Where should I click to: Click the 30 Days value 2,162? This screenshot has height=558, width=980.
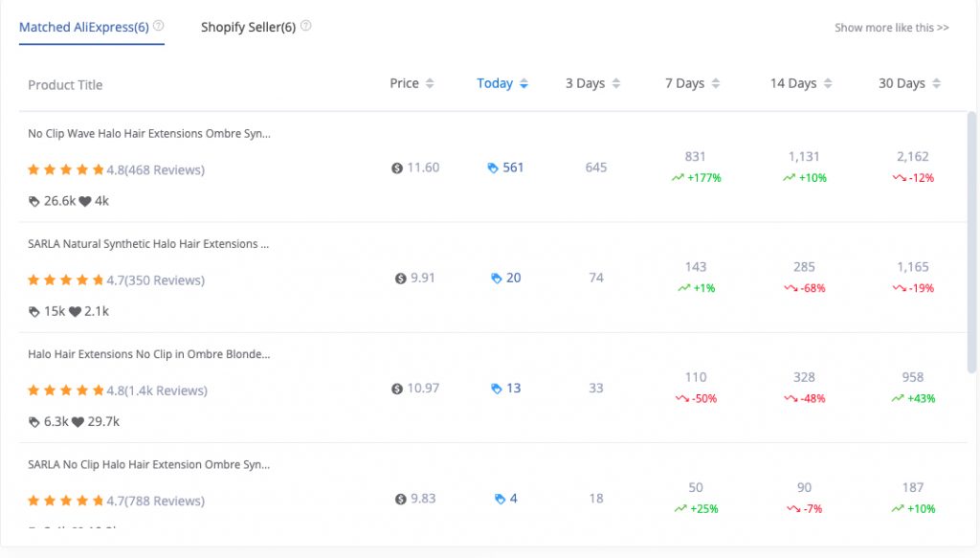coord(912,157)
